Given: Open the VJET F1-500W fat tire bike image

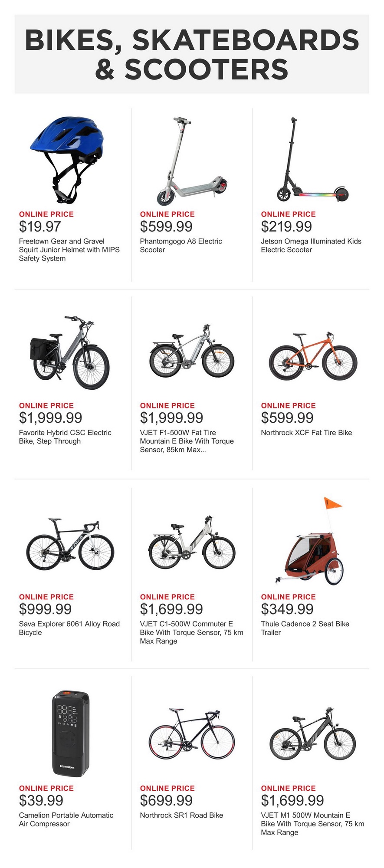Looking at the screenshot, I should pos(191,352).
